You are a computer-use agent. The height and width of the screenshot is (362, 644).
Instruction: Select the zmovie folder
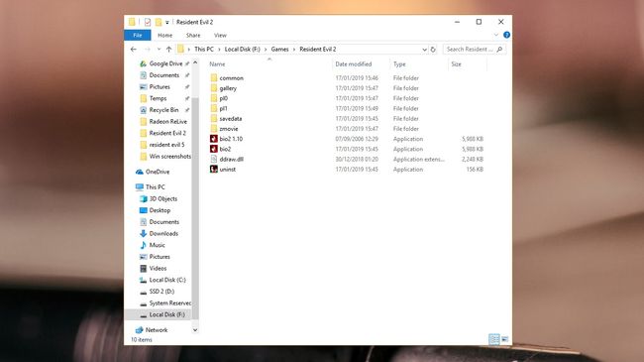(228, 129)
